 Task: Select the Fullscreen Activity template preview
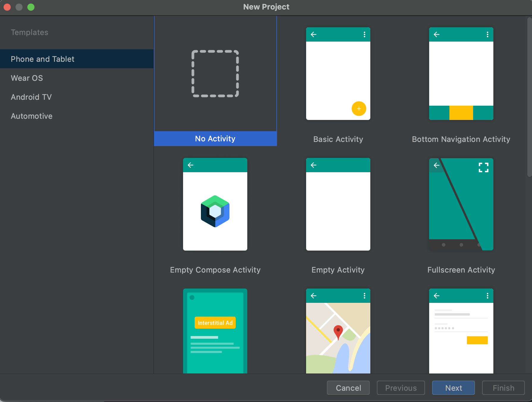click(x=461, y=204)
